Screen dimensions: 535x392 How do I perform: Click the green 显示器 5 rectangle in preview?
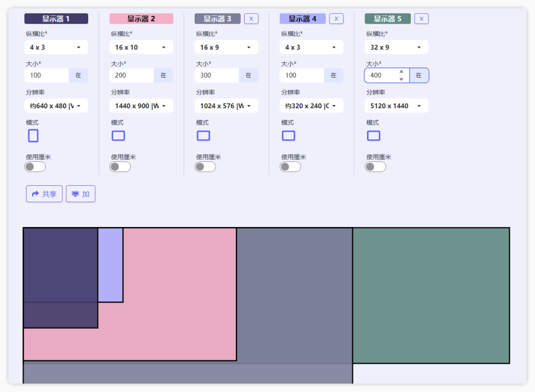tap(431, 295)
